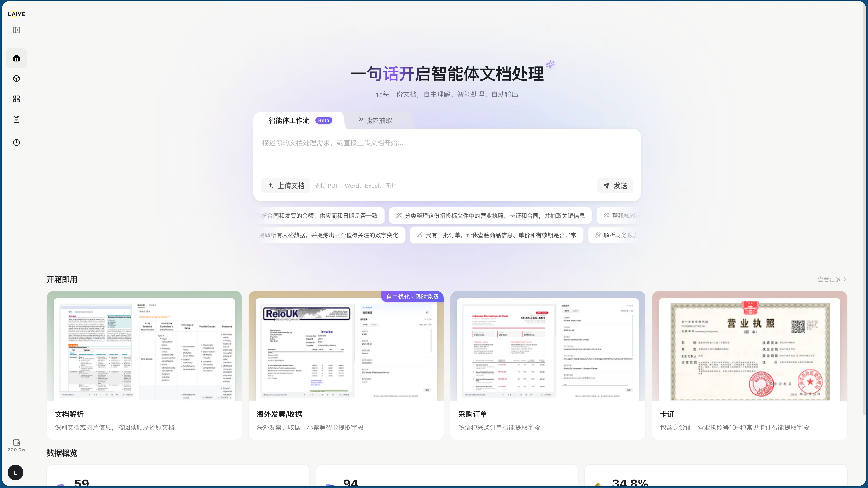868x488 pixels.
Task: Open the clipboard checklist icon in sidebar
Action: coord(16,119)
